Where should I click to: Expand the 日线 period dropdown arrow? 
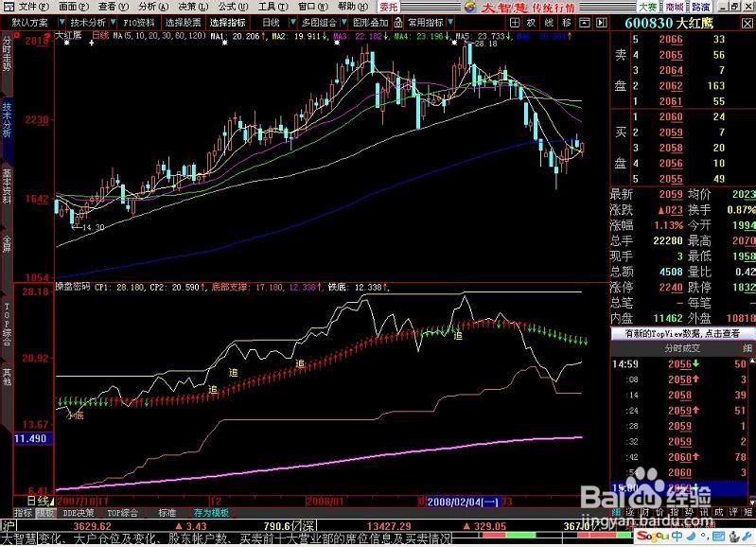(x=292, y=22)
